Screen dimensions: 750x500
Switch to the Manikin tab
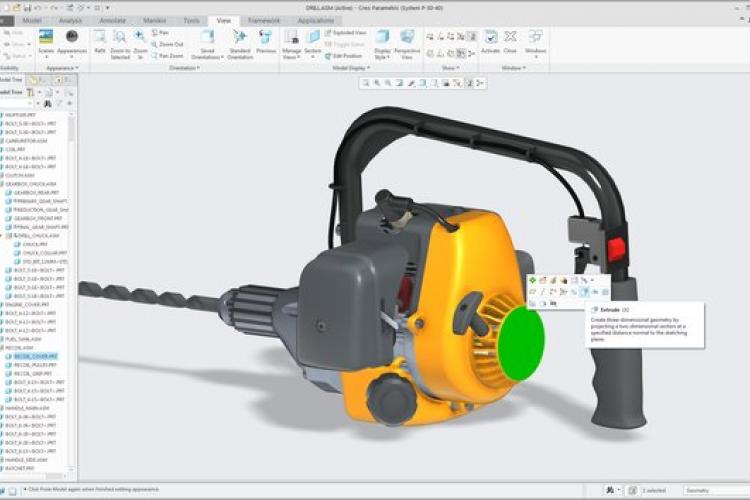click(154, 21)
